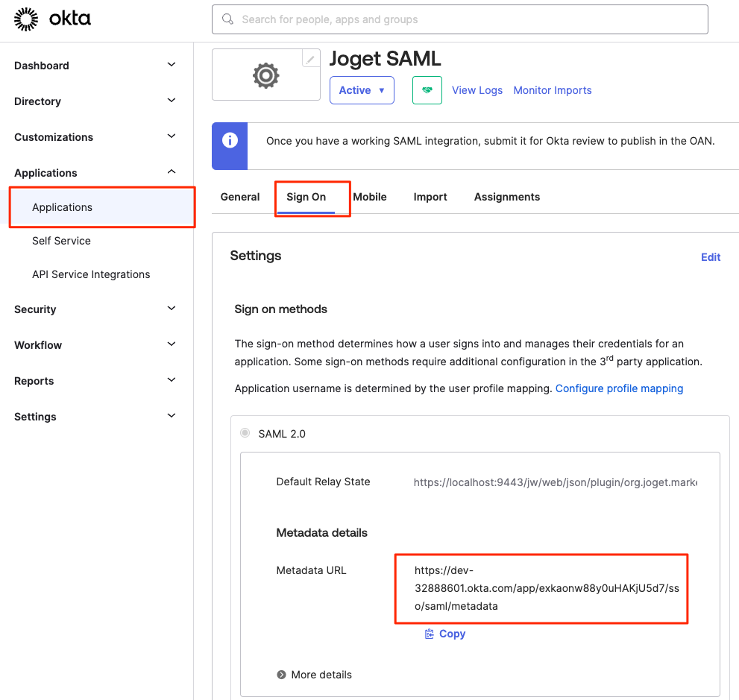
Task: Click in the search for people field
Action: click(460, 19)
